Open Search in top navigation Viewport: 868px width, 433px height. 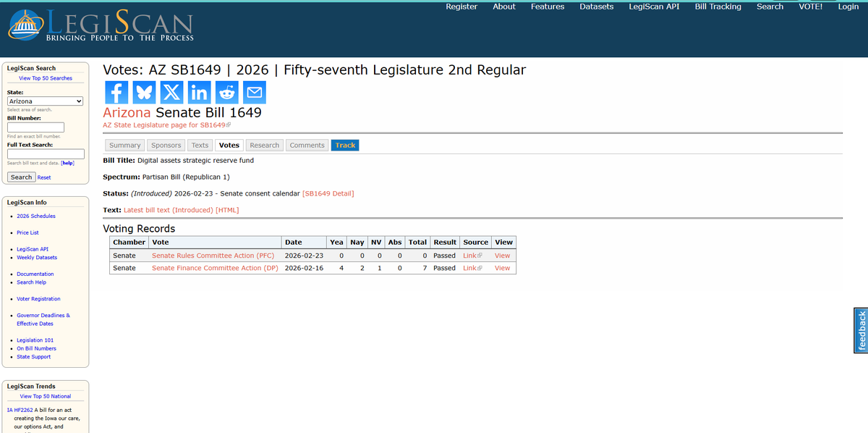click(770, 7)
